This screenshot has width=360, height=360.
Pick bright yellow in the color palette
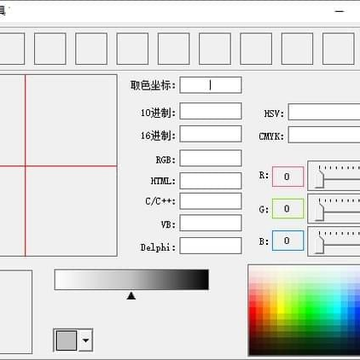point(281,305)
